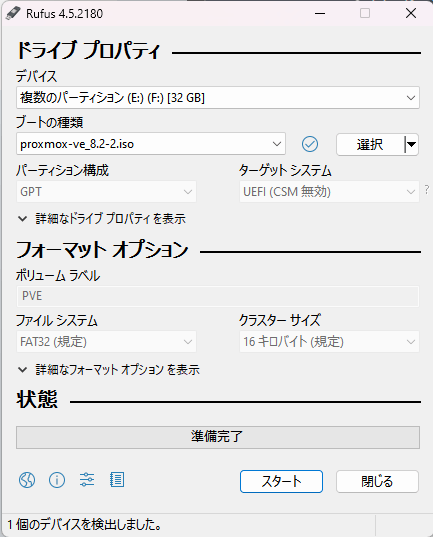Open the デバイス drive dropdown
The height and width of the screenshot is (537, 433).
click(218, 98)
